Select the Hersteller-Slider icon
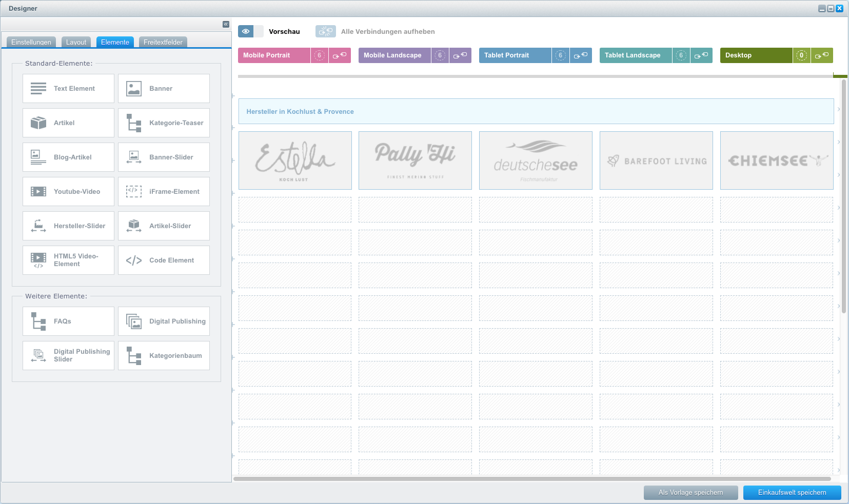This screenshot has width=849, height=504. [x=38, y=226]
